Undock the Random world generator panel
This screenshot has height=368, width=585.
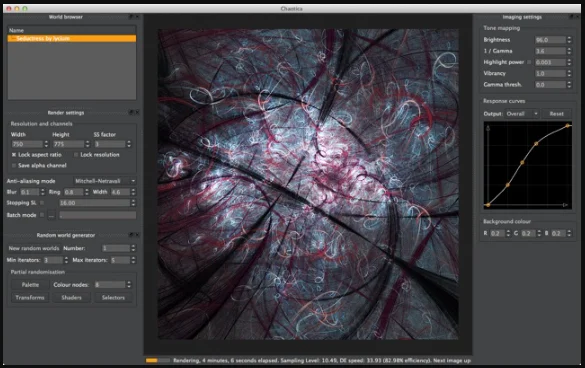click(x=131, y=235)
